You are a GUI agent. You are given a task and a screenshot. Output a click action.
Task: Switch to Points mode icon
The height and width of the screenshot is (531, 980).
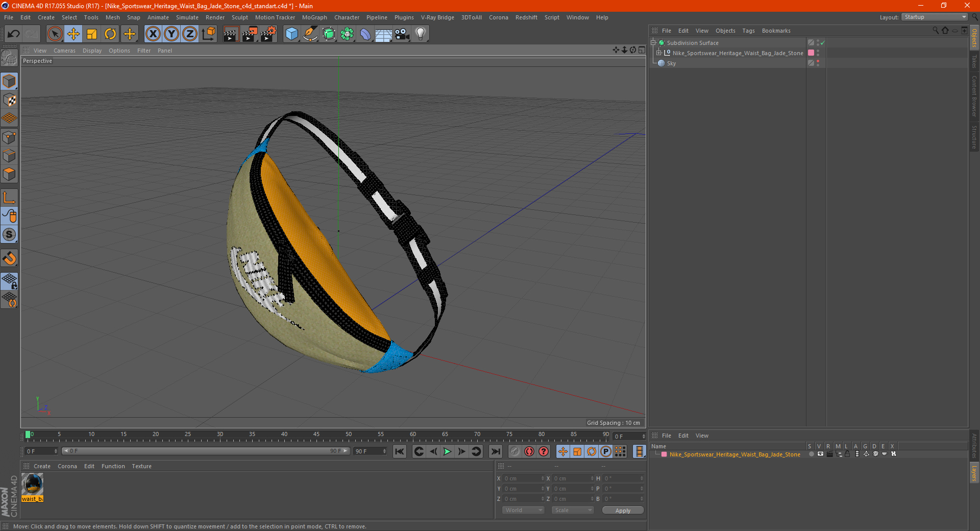(x=9, y=137)
